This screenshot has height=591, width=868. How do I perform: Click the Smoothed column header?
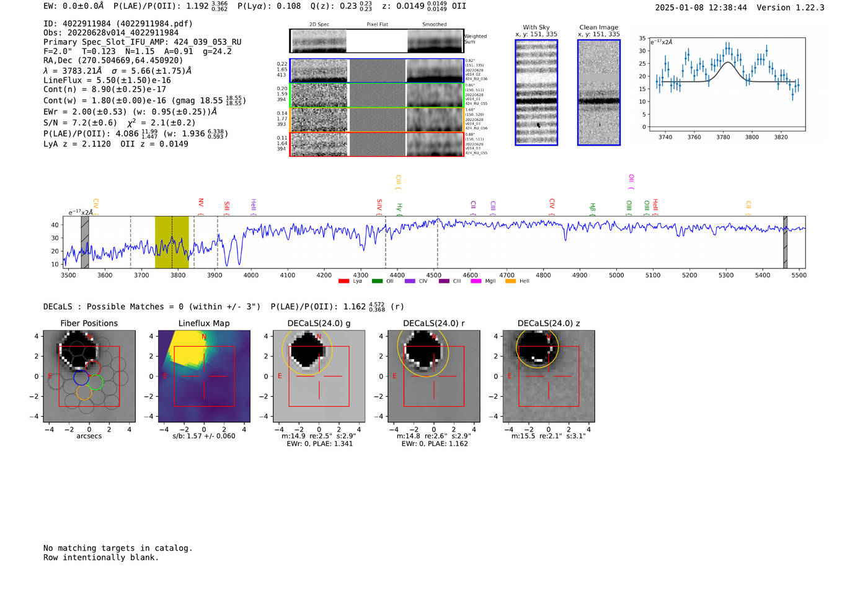[435, 24]
